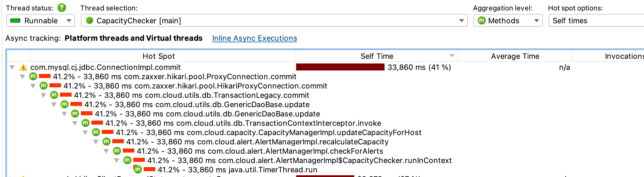Collapse the AlertManagerImpl.recalculateCapacity tree node
Image resolution: width=644 pixels, height=177 pixels.
coord(96,142)
